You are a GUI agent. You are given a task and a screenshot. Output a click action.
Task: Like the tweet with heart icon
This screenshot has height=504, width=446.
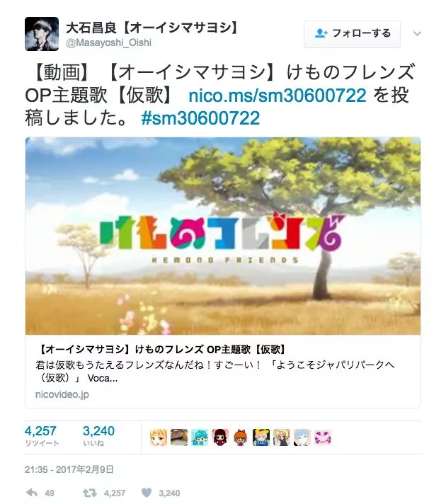(147, 493)
